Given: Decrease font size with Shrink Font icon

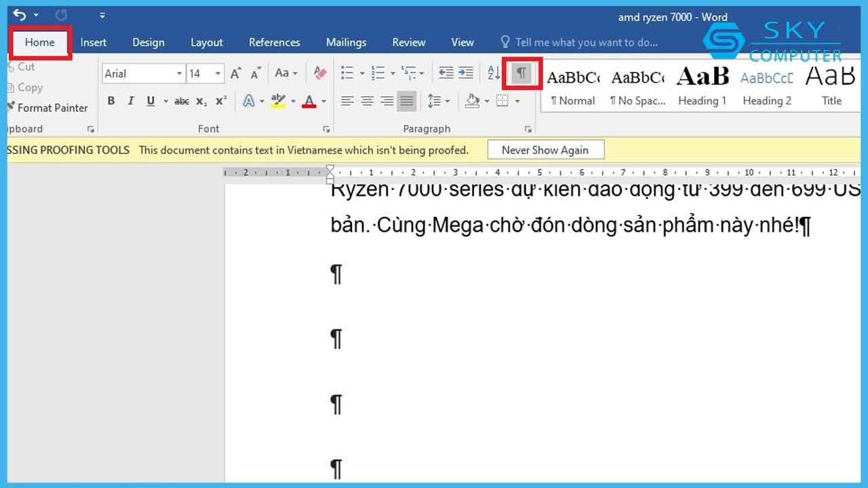Looking at the screenshot, I should coord(255,74).
